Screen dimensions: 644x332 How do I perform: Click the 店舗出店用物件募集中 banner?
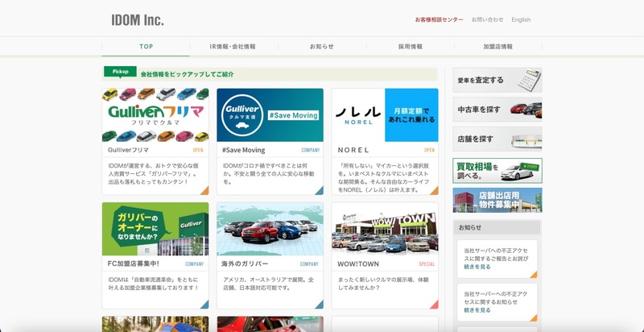[497, 200]
